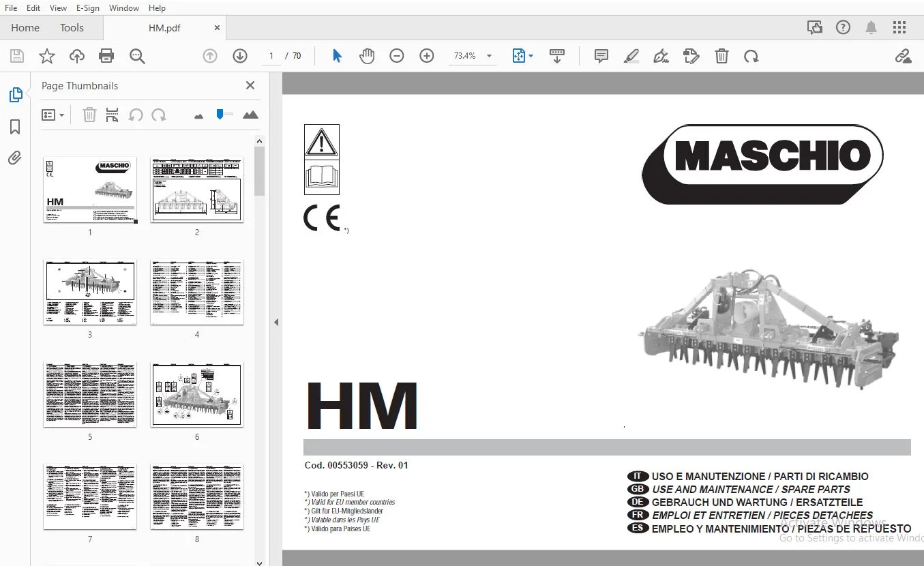Reduce thumbnail size small mountain icon

pos(198,116)
